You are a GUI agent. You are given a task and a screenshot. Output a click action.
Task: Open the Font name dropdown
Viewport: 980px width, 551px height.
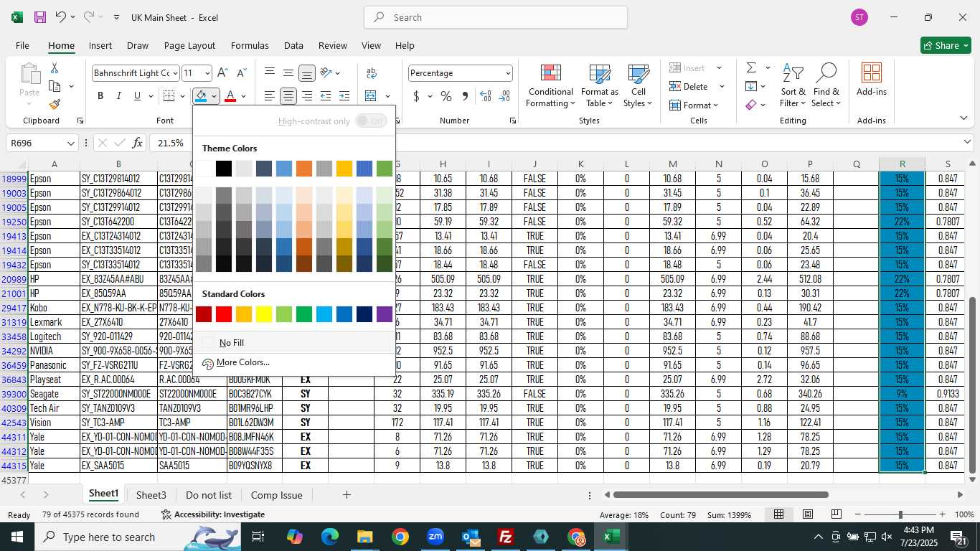[x=174, y=73]
